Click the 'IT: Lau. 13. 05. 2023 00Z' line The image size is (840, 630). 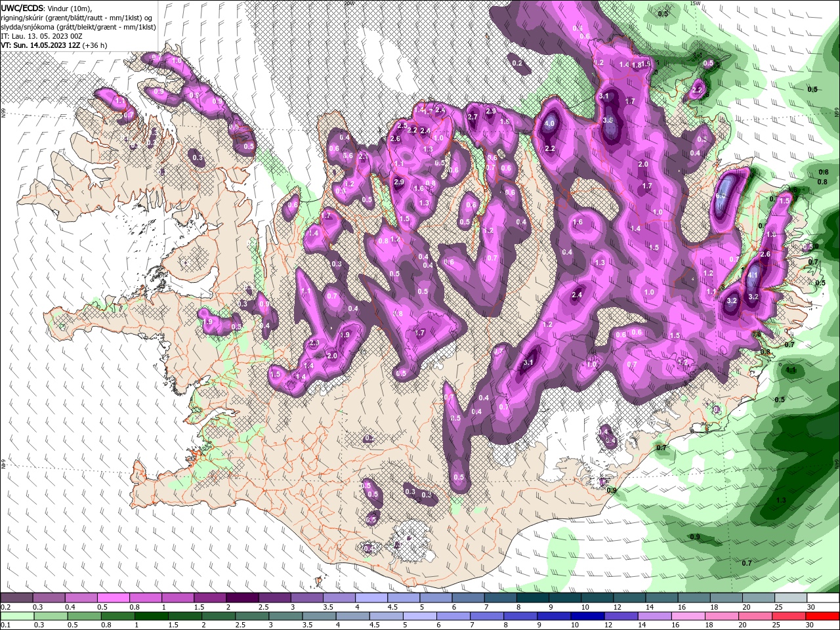41,35
